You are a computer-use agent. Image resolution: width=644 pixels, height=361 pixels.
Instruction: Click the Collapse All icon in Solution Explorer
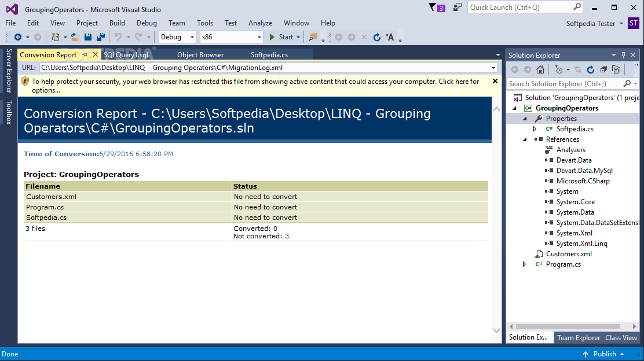coord(603,69)
